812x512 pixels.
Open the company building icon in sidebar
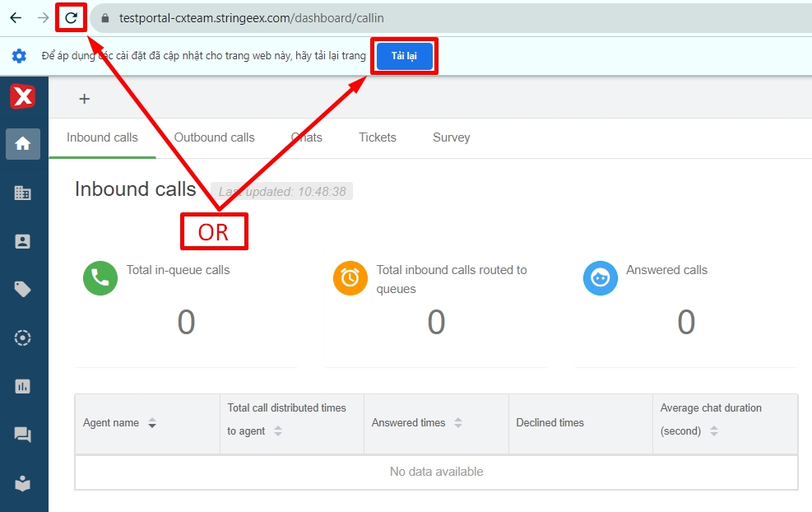pos(23,193)
